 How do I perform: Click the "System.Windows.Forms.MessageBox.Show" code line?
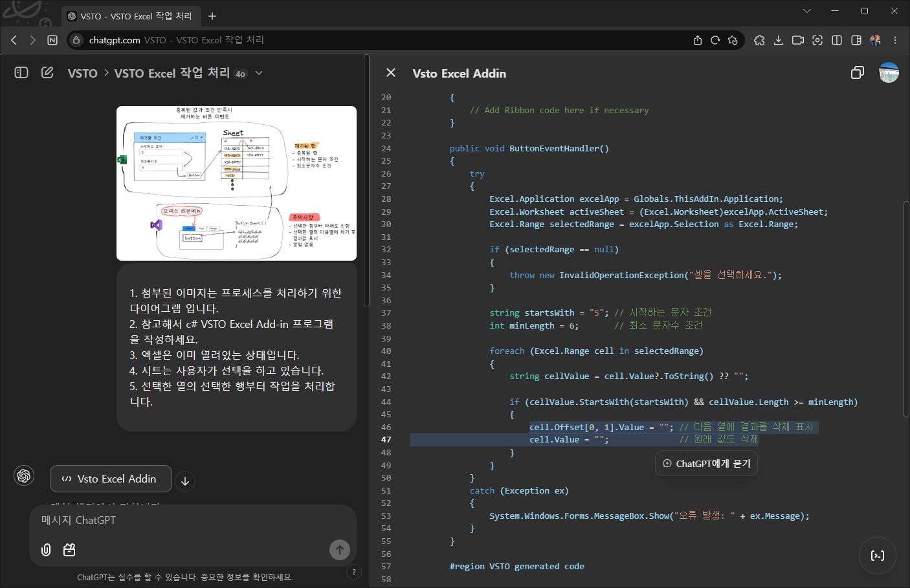(x=649, y=516)
